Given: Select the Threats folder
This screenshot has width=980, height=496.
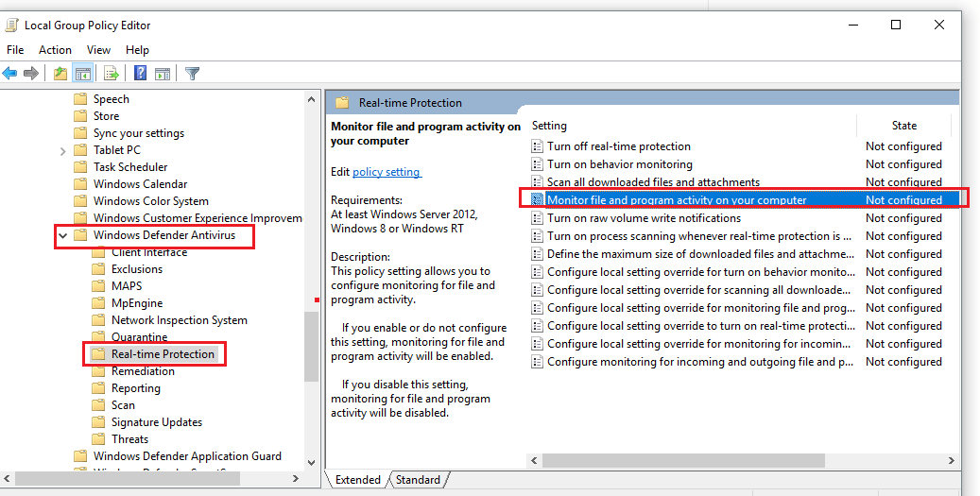Looking at the screenshot, I should pos(130,439).
